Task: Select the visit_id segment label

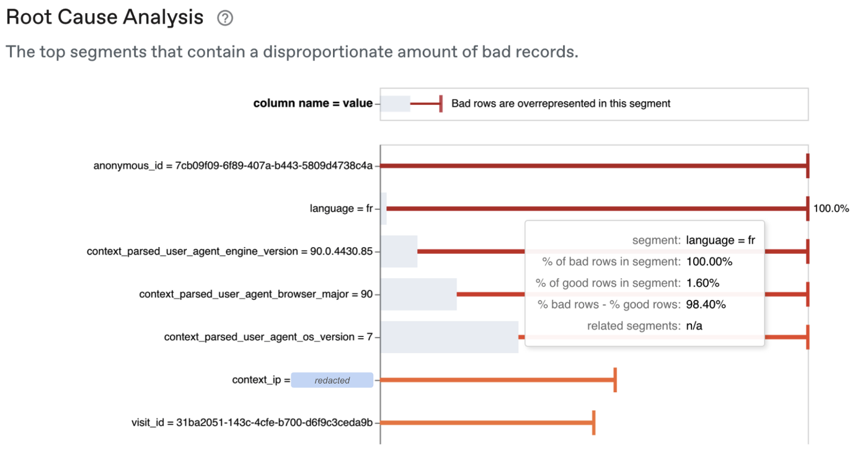Action: tap(252, 423)
